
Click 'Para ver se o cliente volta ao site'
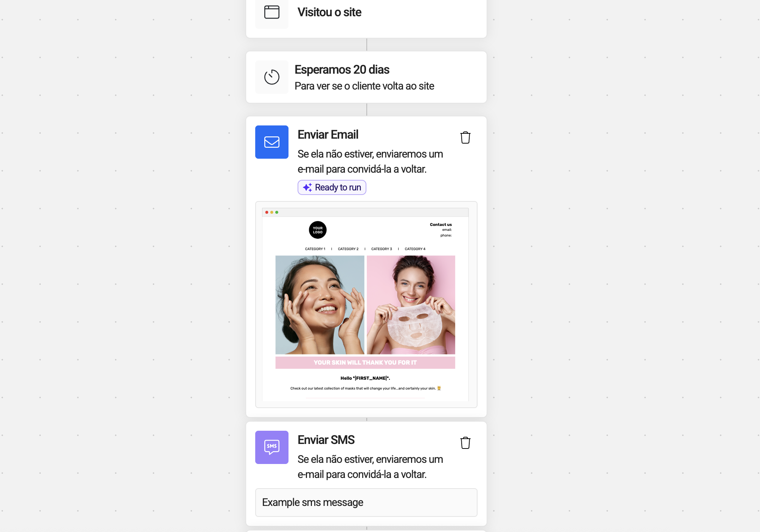pos(364,86)
